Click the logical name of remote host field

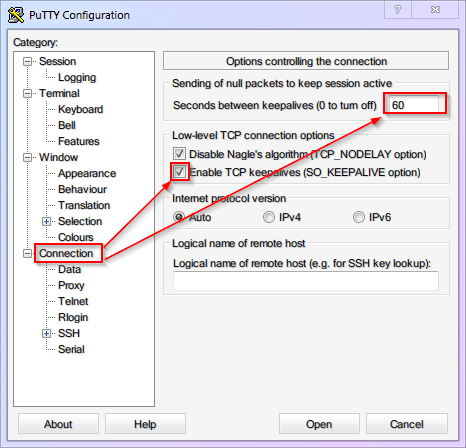[306, 281]
